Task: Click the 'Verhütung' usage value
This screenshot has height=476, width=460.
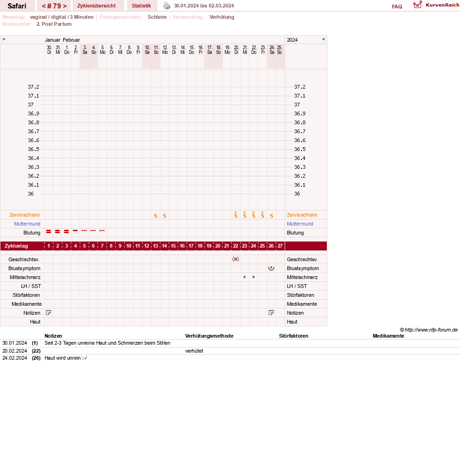Action: (222, 17)
